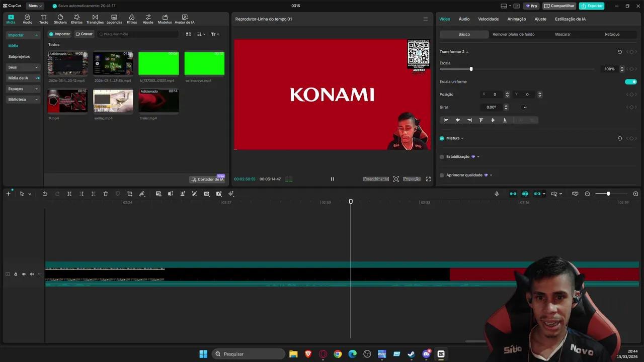This screenshot has height=362, width=644.
Task: Check the Aprimorar qualidade option
Action: pyautogui.click(x=442, y=175)
